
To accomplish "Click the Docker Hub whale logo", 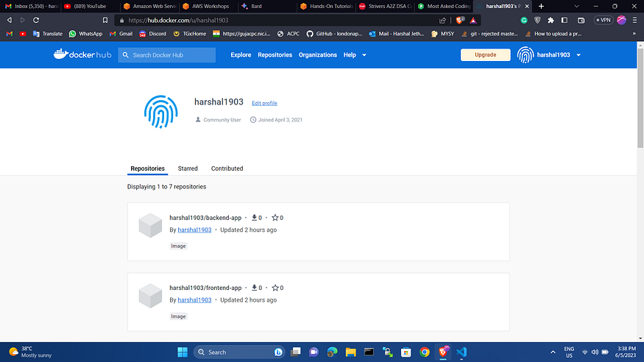I will (x=82, y=54).
